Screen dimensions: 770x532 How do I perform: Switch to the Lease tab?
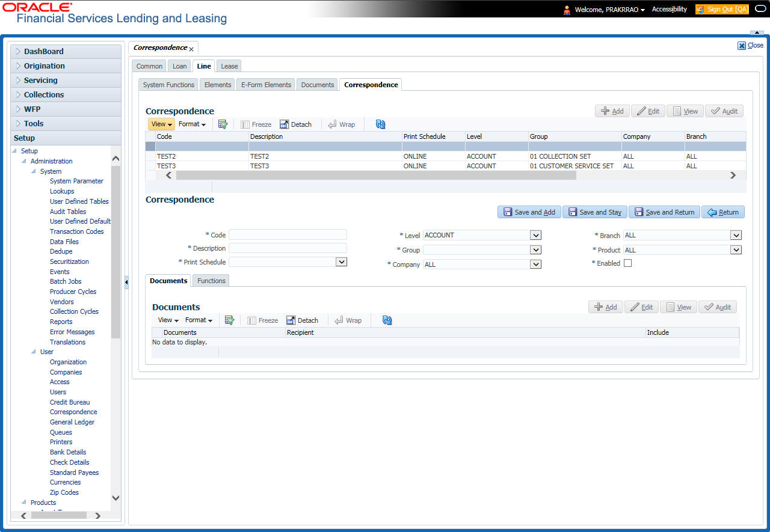[229, 66]
